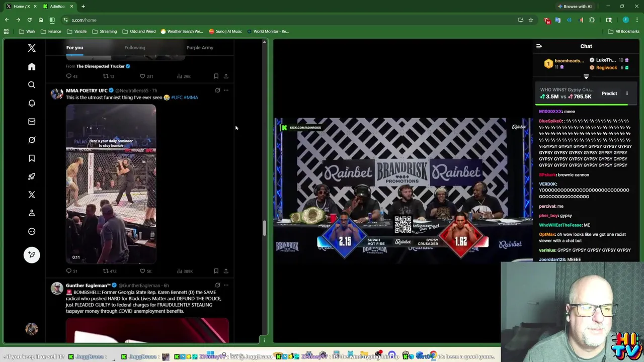Go to Home in the X sidebar
This screenshot has height=362, width=644.
pyautogui.click(x=32, y=67)
